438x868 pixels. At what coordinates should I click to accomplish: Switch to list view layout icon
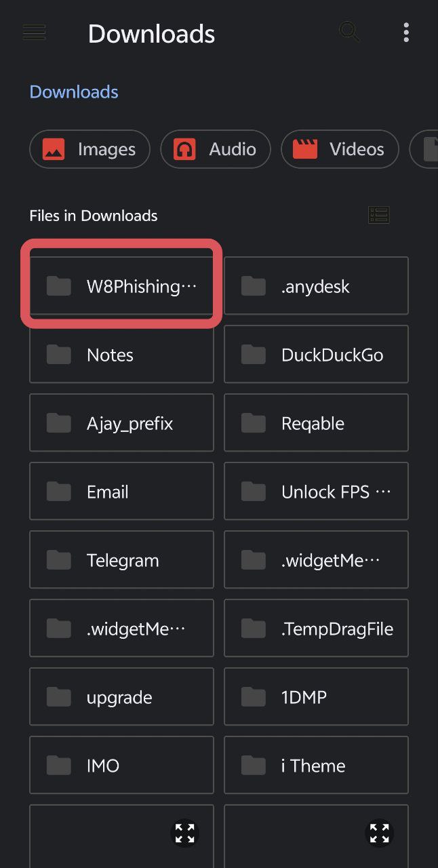pos(379,216)
